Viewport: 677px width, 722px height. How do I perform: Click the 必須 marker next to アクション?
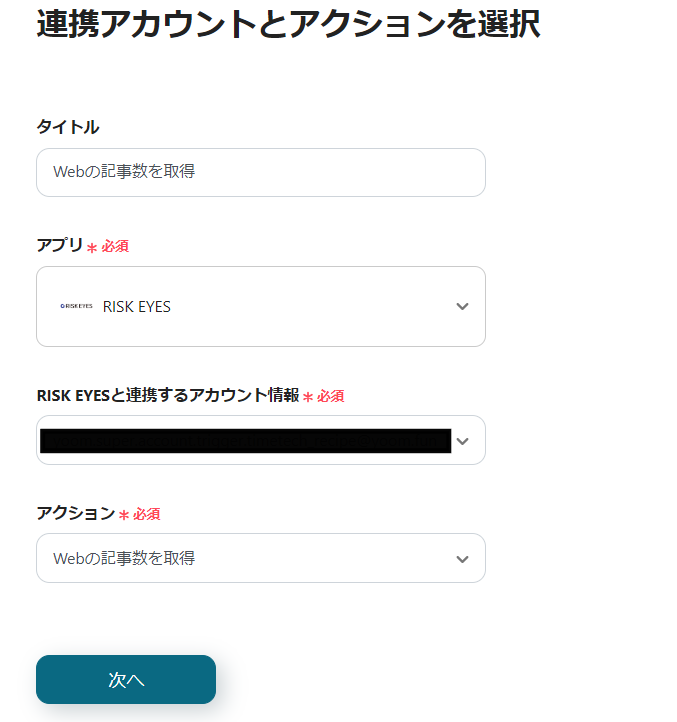[147, 514]
